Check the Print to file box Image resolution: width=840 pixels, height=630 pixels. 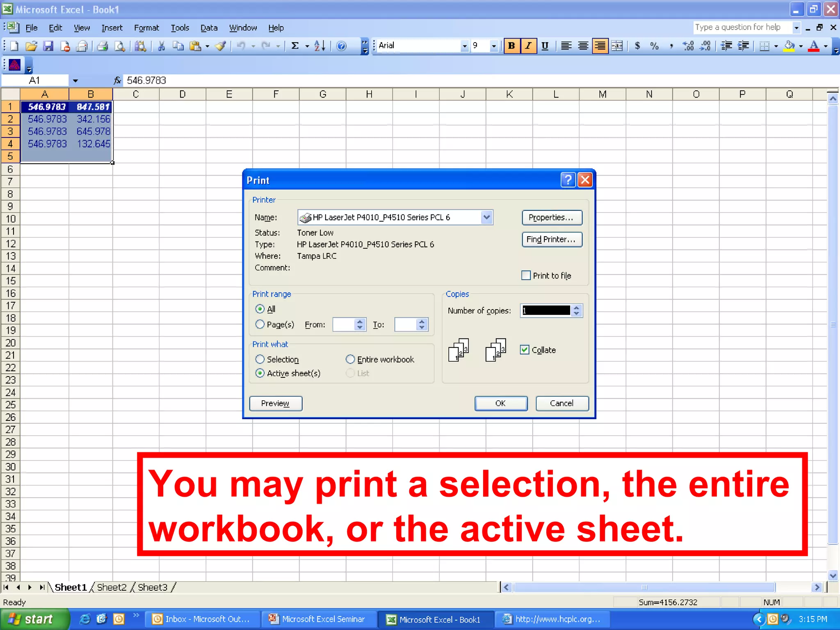click(526, 275)
